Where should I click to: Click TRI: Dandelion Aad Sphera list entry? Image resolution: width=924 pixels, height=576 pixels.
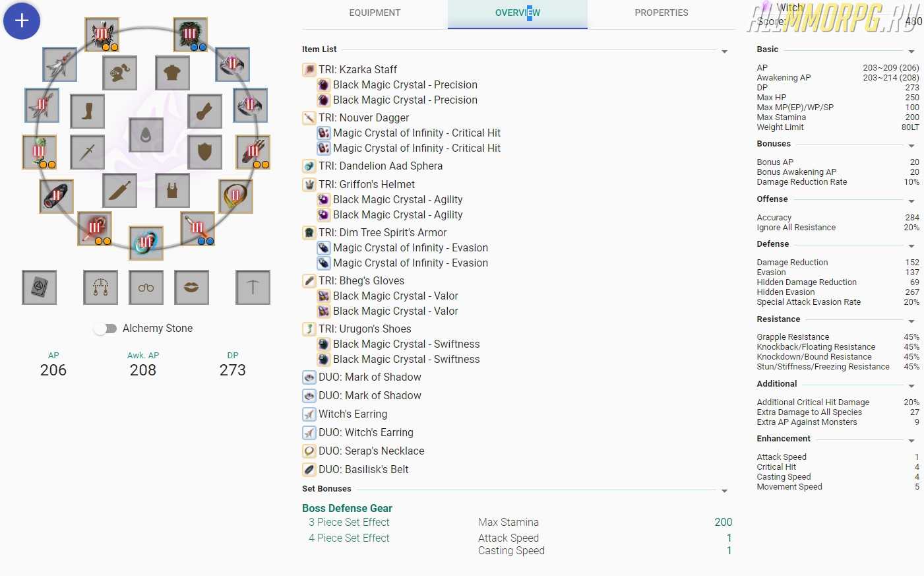(x=381, y=166)
